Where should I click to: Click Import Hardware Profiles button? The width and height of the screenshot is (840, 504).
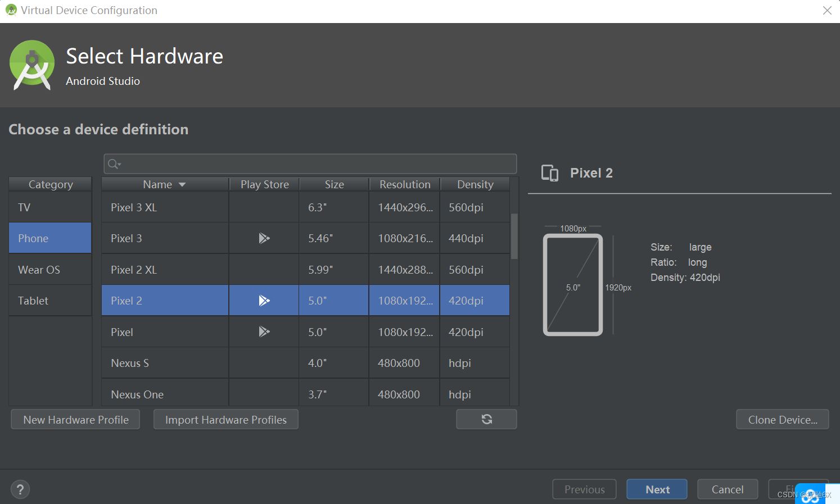[x=226, y=419]
